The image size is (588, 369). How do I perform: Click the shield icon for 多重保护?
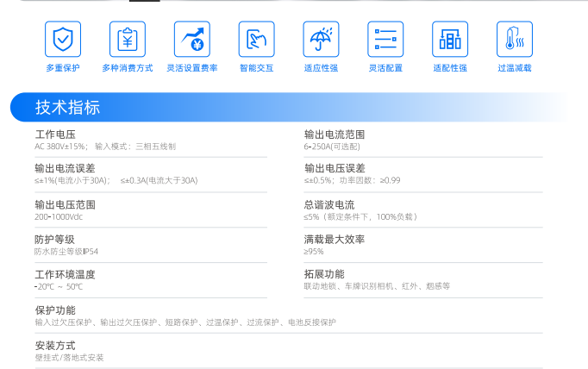62,40
